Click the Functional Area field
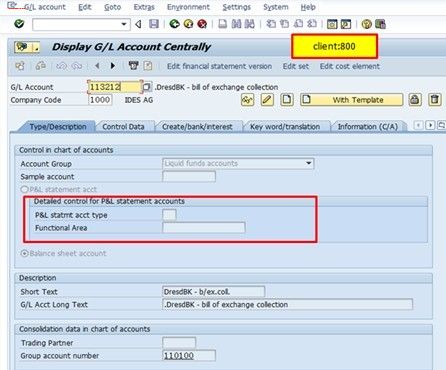This screenshot has height=370, width=446. tap(204, 228)
